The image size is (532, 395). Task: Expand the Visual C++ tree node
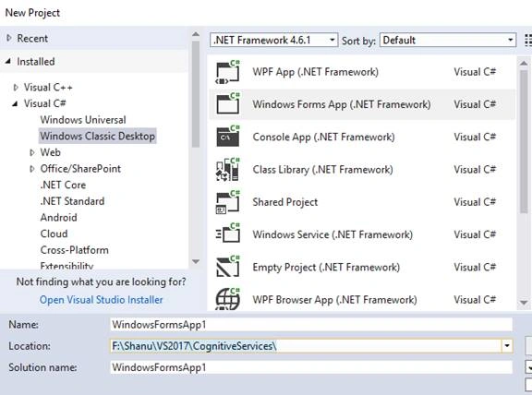pos(16,88)
